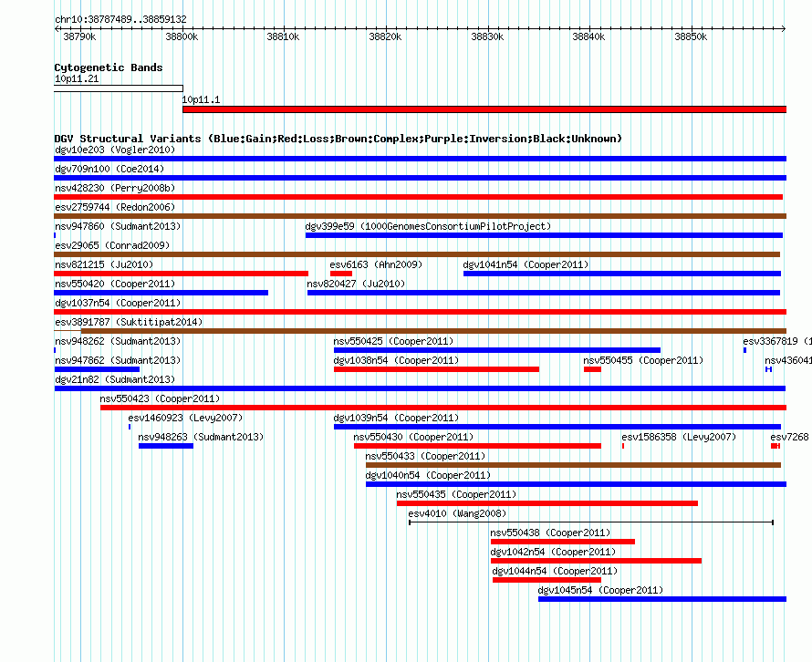Select the red nsv550455 loss bar
Image resolution: width=812 pixels, height=662 pixels.
pyautogui.click(x=592, y=369)
